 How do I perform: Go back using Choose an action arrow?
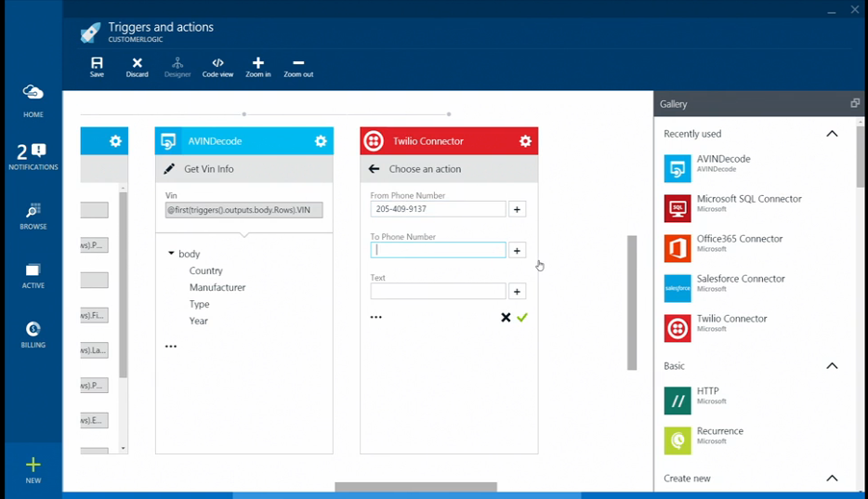coord(375,169)
